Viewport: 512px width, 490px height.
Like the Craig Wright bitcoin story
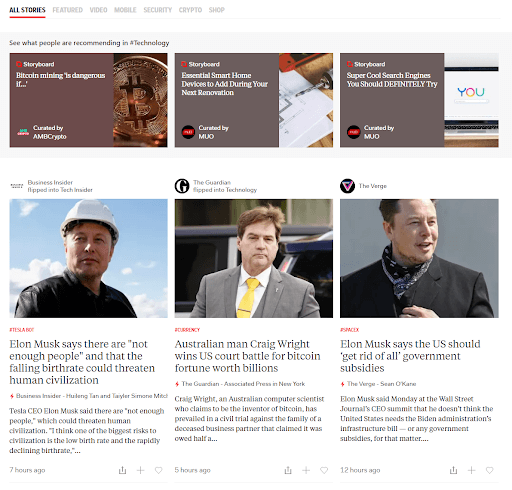324,470
